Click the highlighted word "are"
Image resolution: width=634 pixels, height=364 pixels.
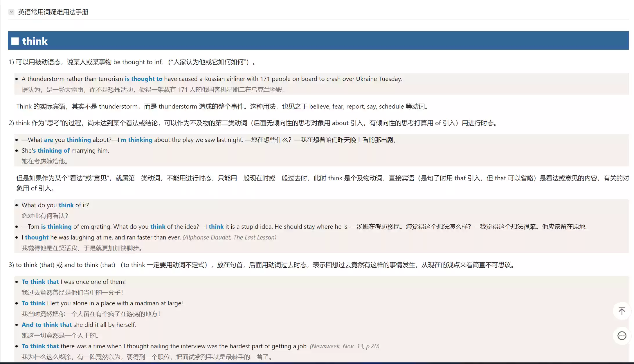click(x=49, y=140)
